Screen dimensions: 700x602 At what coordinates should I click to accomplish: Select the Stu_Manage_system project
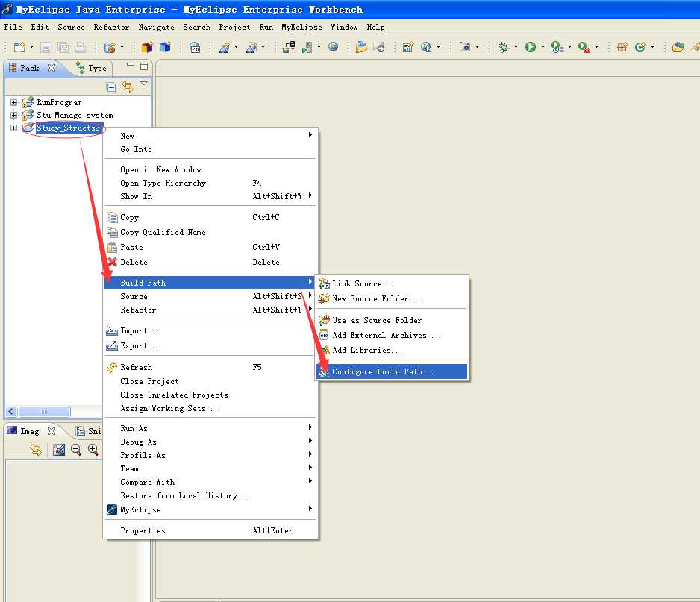pyautogui.click(x=75, y=115)
